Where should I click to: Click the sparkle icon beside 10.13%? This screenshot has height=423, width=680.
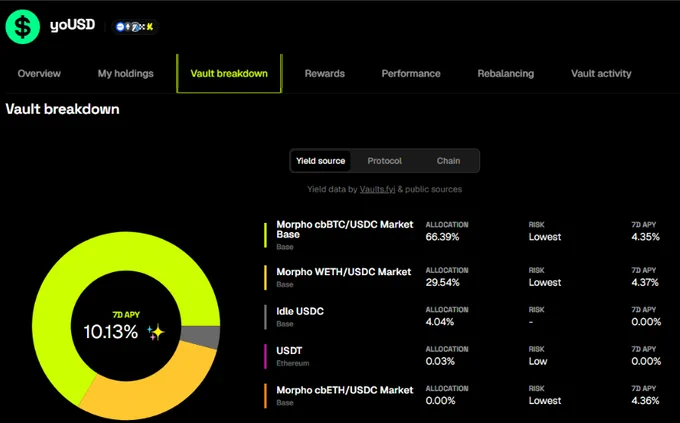click(x=156, y=332)
